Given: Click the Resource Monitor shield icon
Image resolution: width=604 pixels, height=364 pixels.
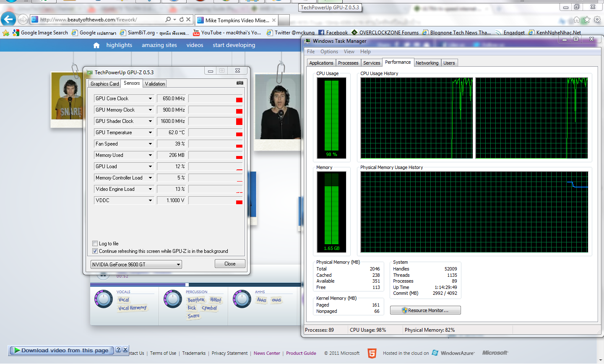Looking at the screenshot, I should point(405,310).
